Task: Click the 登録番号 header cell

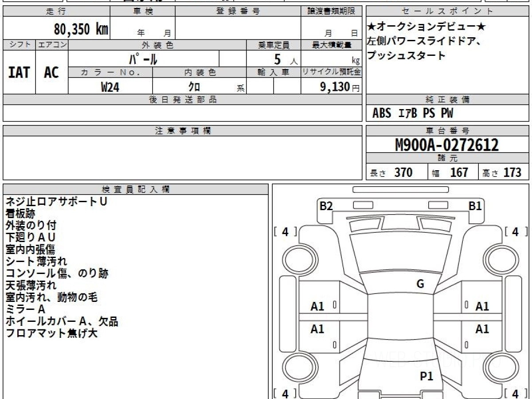Action: [x=238, y=12]
